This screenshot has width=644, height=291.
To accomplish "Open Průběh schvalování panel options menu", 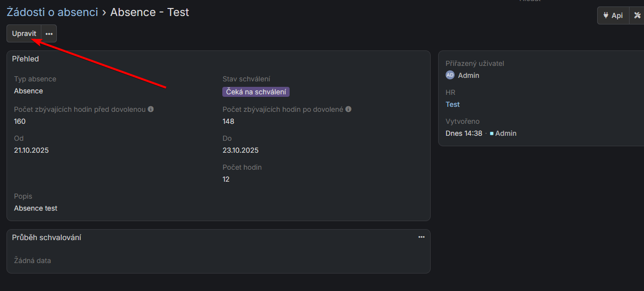I will tap(422, 237).
